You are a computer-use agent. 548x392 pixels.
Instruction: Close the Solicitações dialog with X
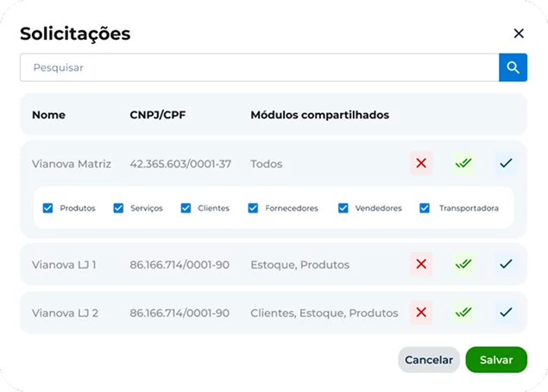point(519,34)
